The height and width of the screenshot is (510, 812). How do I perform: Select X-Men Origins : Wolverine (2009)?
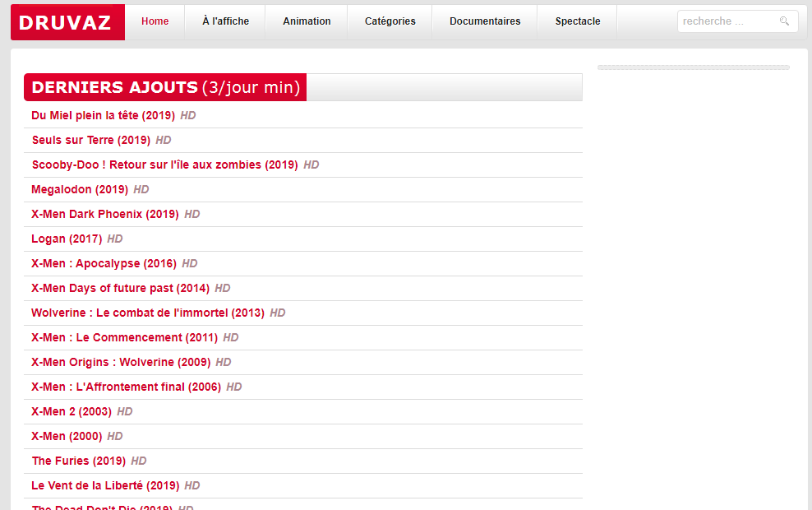click(x=121, y=362)
